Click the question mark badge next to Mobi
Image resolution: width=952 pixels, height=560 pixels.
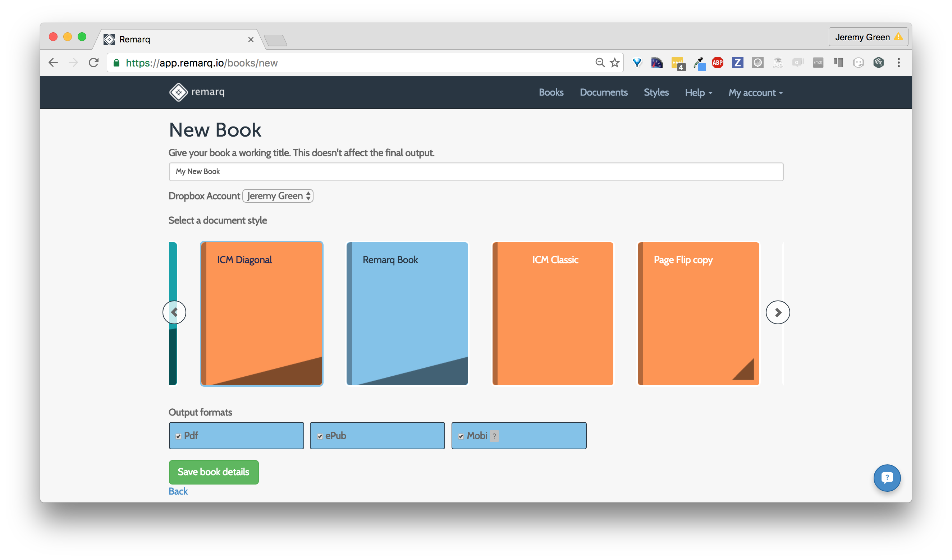[x=494, y=436]
